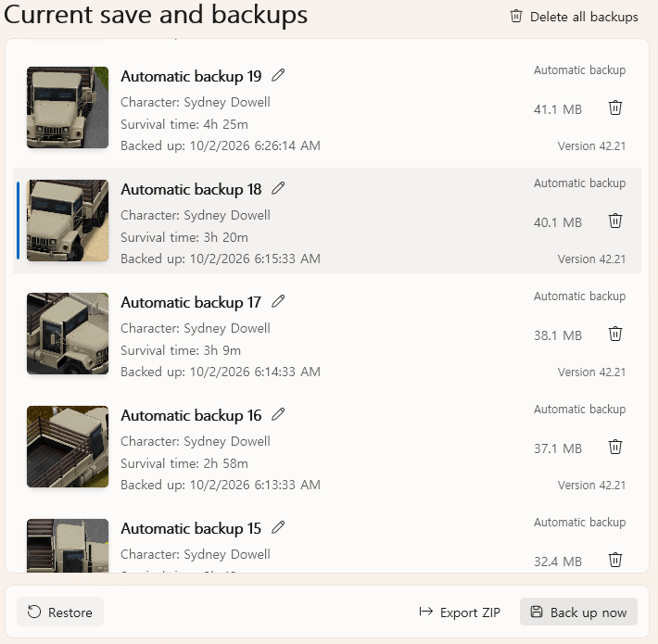Trash the 40.1 MB Automatic backup 18
The height and width of the screenshot is (644, 658).
pos(615,221)
